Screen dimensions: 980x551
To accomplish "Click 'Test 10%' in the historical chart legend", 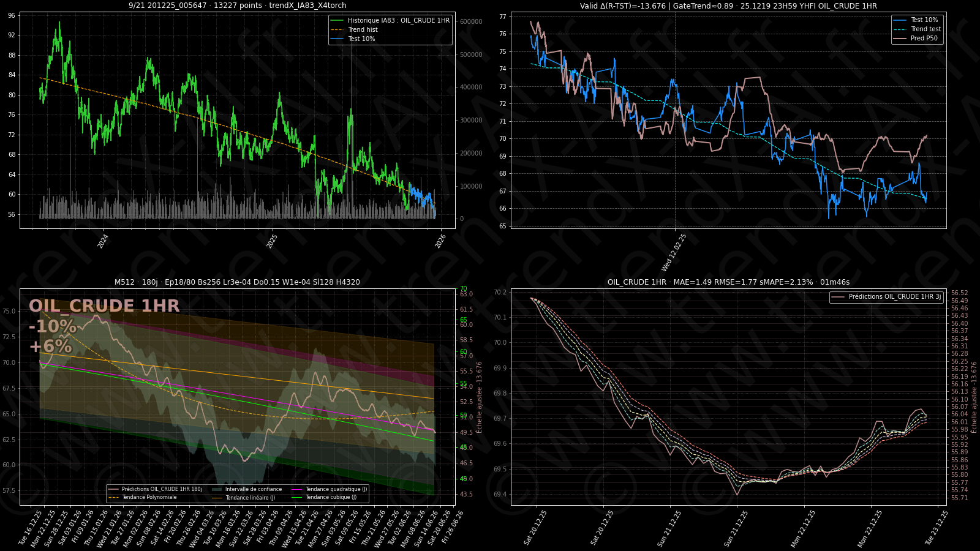I will [x=361, y=39].
